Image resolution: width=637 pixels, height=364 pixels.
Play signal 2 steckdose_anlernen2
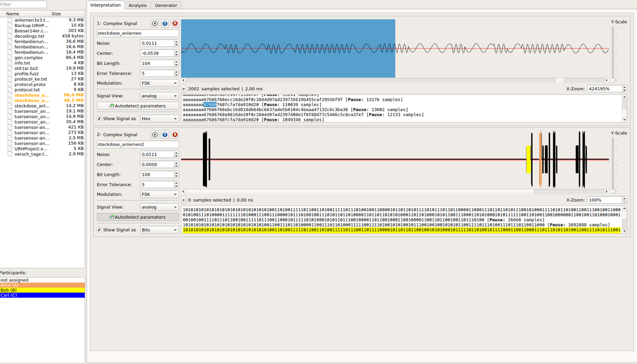(x=155, y=134)
